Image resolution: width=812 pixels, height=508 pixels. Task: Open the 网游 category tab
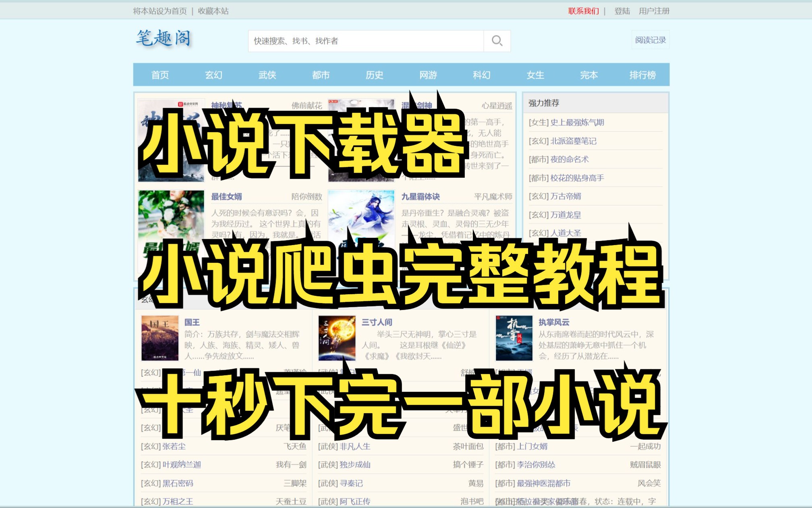(428, 75)
